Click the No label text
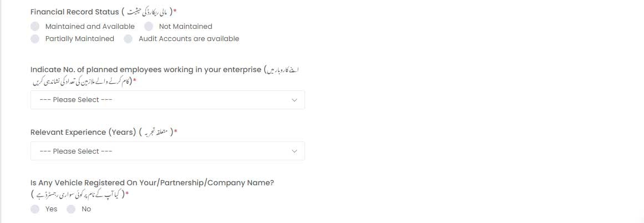The image size is (644, 223). pyautogui.click(x=86, y=209)
